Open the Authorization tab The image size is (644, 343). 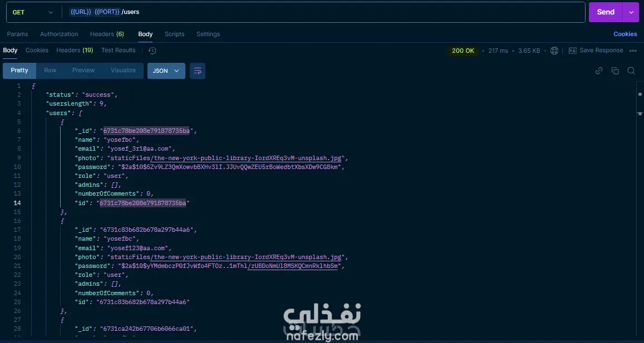click(59, 34)
